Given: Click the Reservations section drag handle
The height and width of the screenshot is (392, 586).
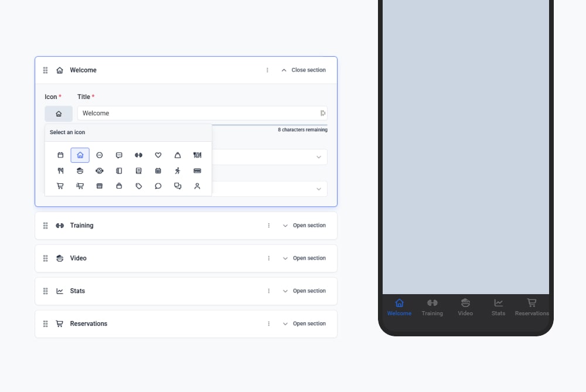Looking at the screenshot, I should coord(45,323).
